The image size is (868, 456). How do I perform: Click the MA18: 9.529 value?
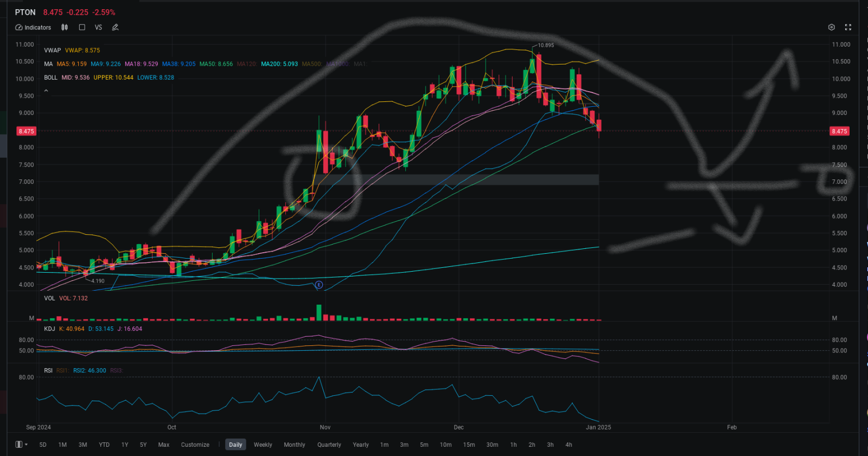(x=142, y=64)
